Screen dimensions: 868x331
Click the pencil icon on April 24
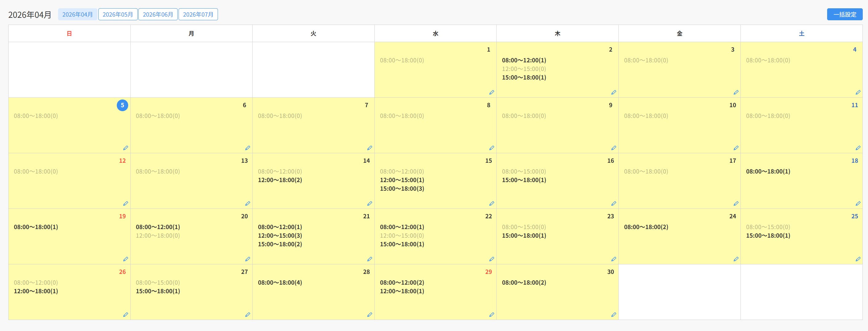click(736, 259)
